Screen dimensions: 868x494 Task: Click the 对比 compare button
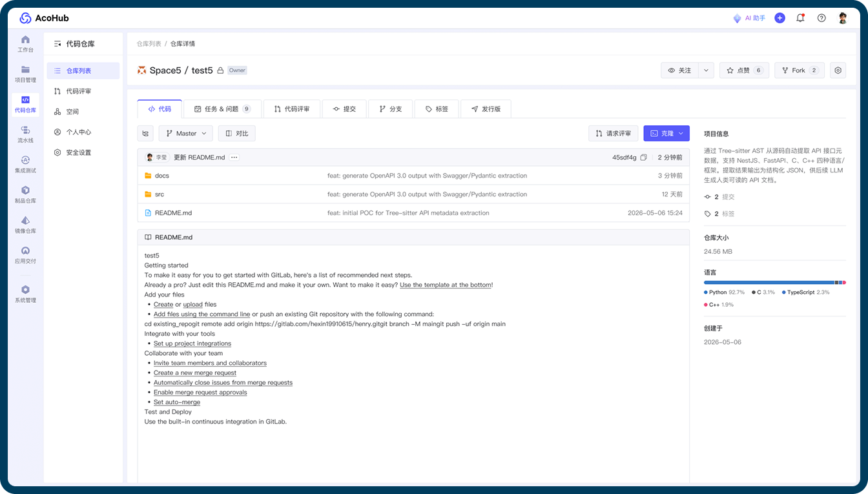coord(237,134)
